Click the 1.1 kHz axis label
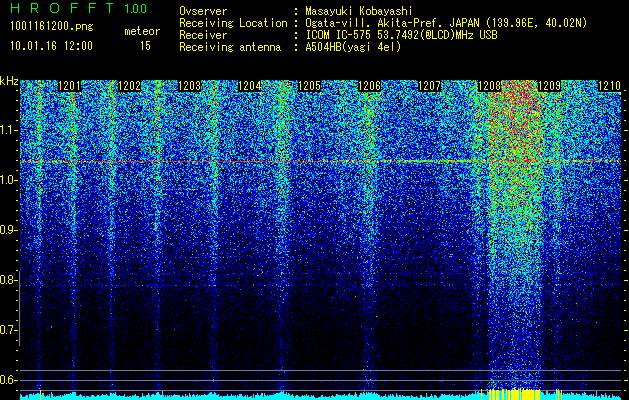This screenshot has width=629, height=400. click(x=8, y=130)
